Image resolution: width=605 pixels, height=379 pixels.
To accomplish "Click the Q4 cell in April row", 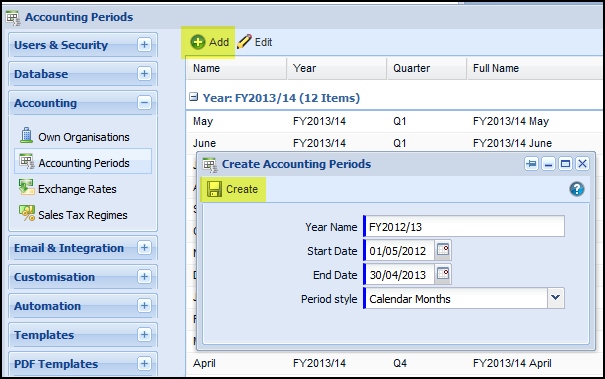I will (x=400, y=363).
